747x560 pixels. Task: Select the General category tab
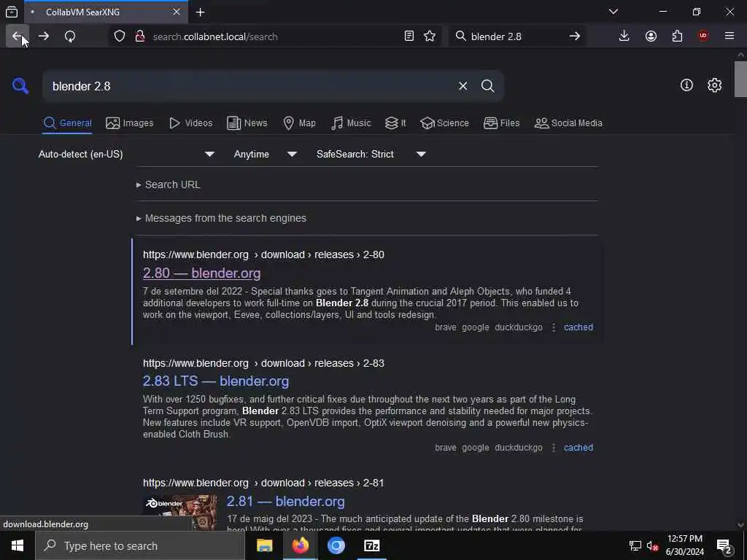[x=67, y=123]
